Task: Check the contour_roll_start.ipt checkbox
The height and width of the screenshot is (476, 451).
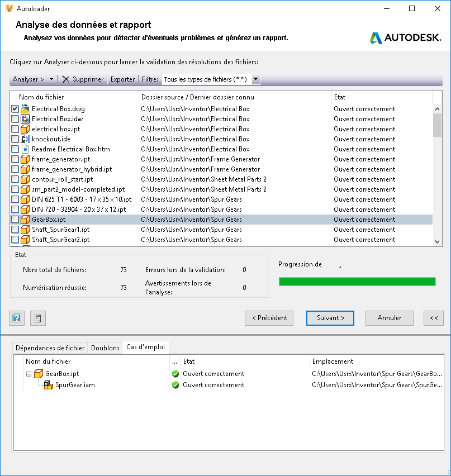Action: pyautogui.click(x=15, y=179)
